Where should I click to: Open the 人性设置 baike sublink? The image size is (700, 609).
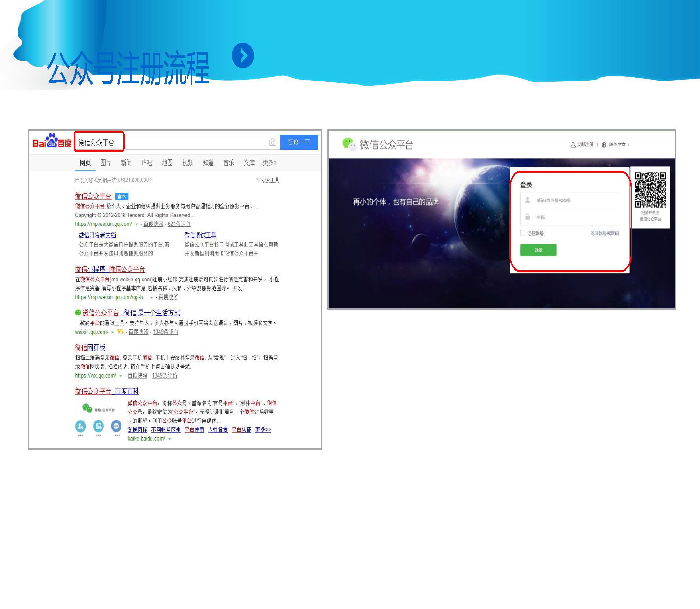click(x=218, y=429)
